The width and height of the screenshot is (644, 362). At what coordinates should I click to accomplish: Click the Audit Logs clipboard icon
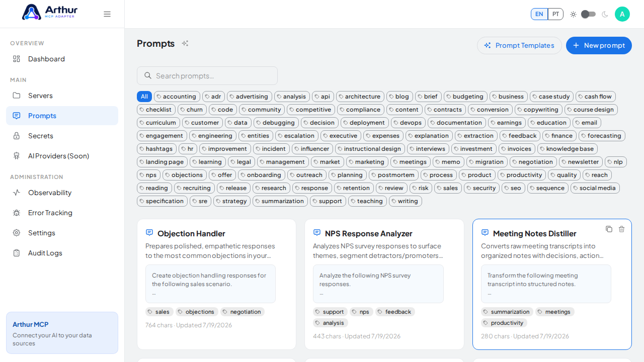17,253
